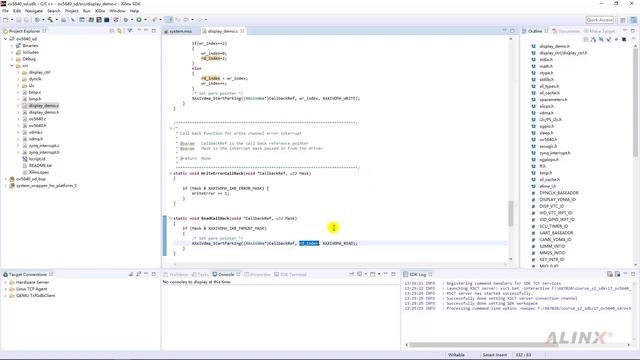Collapse the ov5640_sd project tree node
The height and width of the screenshot is (360, 640).
[x=5, y=39]
